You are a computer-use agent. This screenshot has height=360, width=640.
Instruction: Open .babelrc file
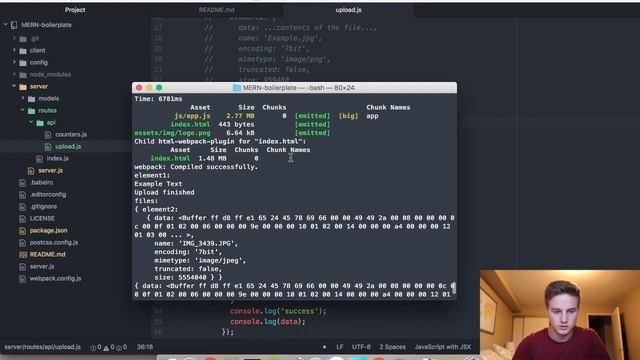(x=42, y=182)
